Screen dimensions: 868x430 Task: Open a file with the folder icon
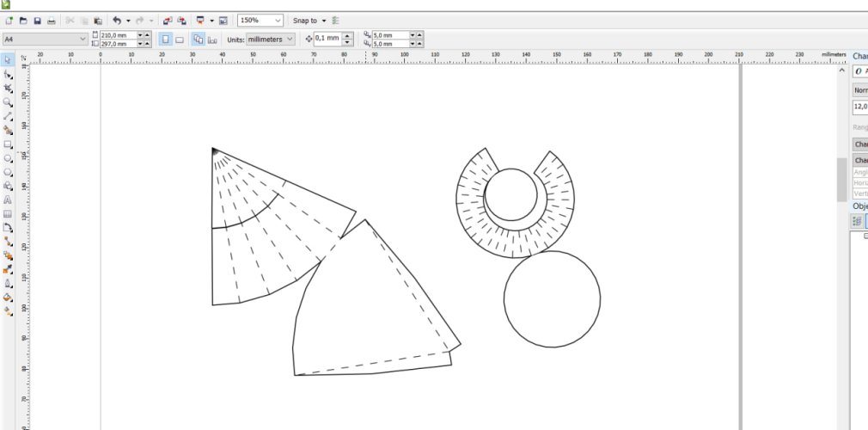coord(23,21)
